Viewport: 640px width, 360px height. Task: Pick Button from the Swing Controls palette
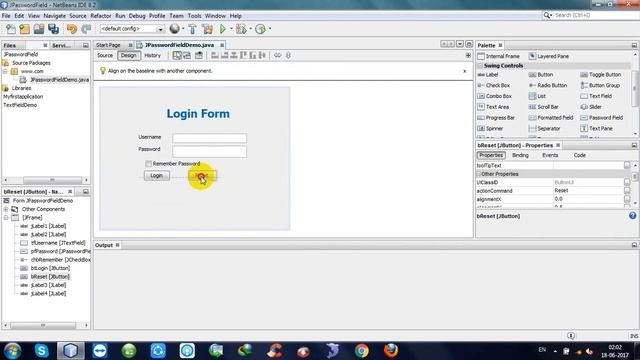[x=541, y=75]
